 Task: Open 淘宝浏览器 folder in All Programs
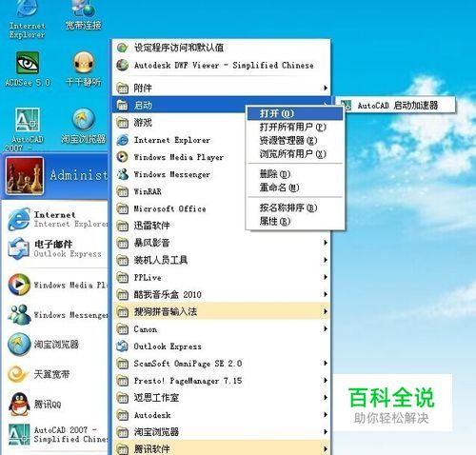point(221,432)
